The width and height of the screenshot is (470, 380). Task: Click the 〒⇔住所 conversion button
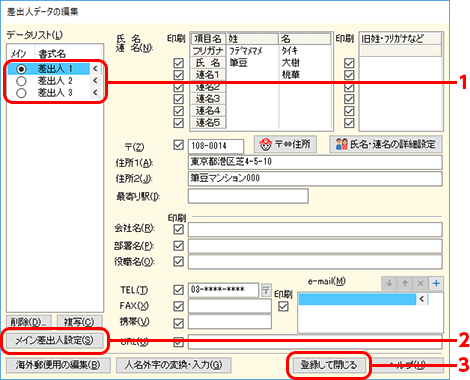tap(285, 144)
